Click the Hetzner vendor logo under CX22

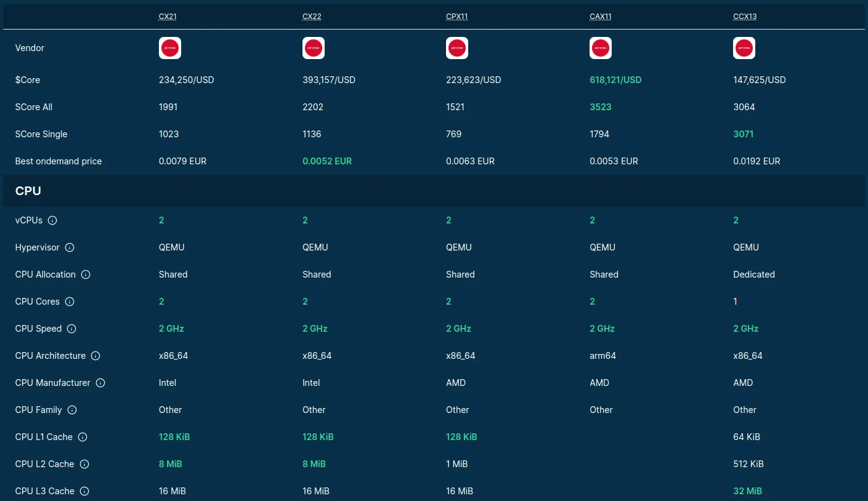click(x=314, y=48)
